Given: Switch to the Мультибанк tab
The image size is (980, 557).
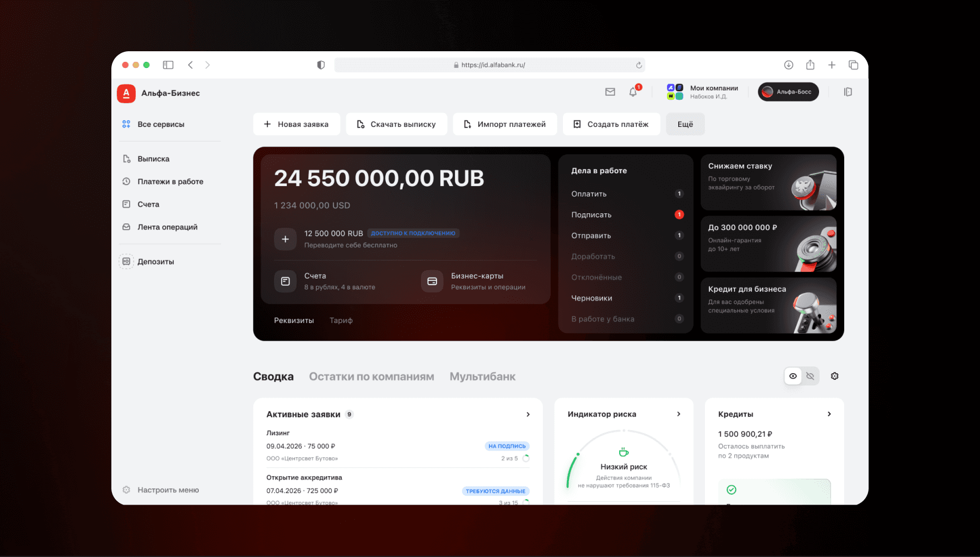Looking at the screenshot, I should (x=483, y=377).
